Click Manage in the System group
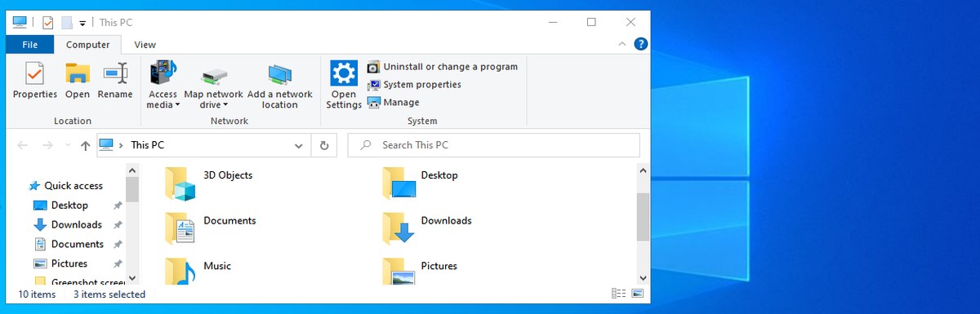980x314 pixels. [393, 103]
